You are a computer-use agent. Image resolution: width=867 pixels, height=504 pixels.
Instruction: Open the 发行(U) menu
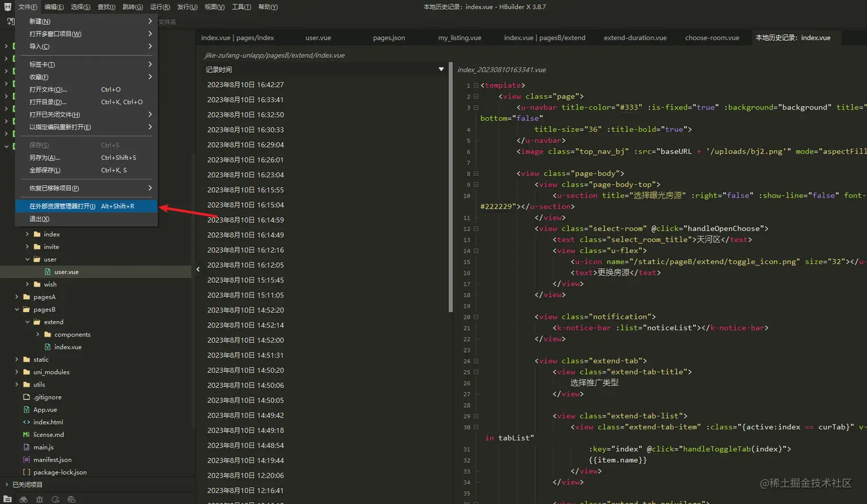coord(188,7)
